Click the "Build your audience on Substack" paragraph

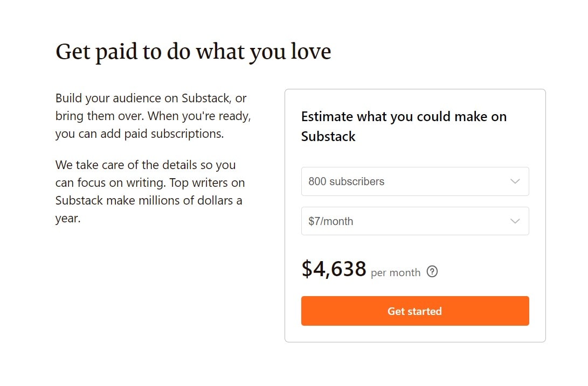tap(153, 116)
